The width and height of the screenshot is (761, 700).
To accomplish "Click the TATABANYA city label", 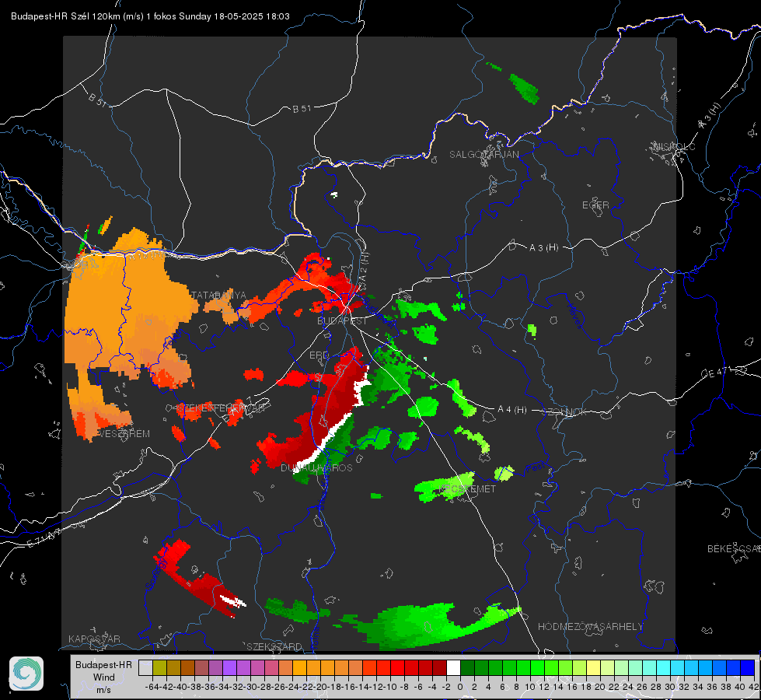I will pyautogui.click(x=219, y=296).
